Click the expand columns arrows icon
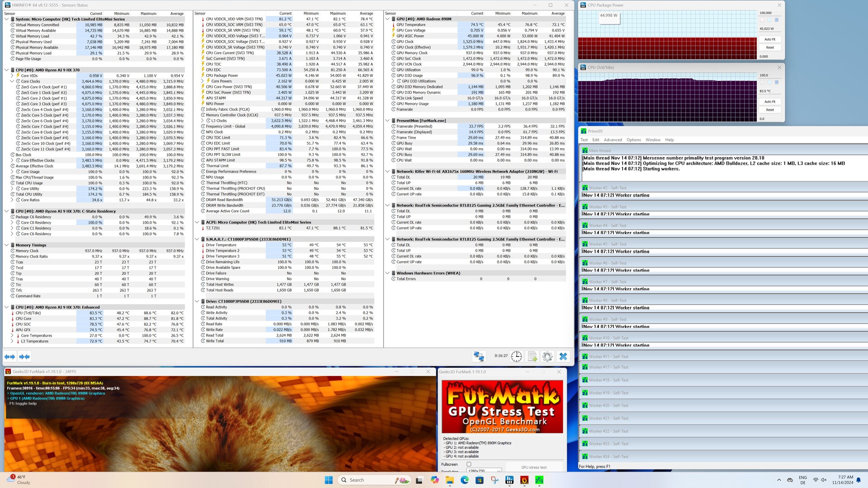The image size is (868, 488). pyautogui.click(x=9, y=357)
